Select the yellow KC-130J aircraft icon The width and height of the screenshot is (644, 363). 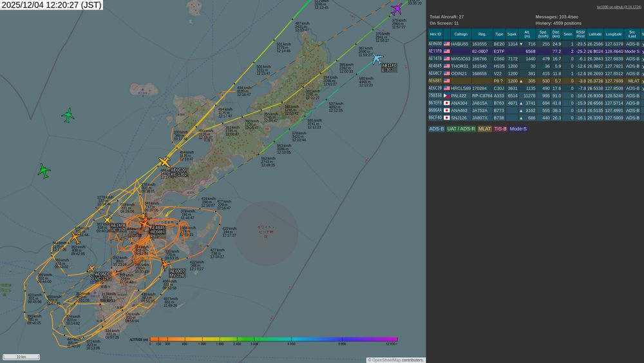[165, 162]
